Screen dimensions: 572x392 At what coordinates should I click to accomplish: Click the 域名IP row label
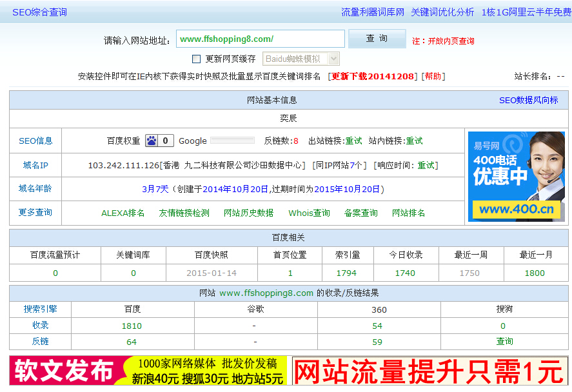(x=35, y=165)
